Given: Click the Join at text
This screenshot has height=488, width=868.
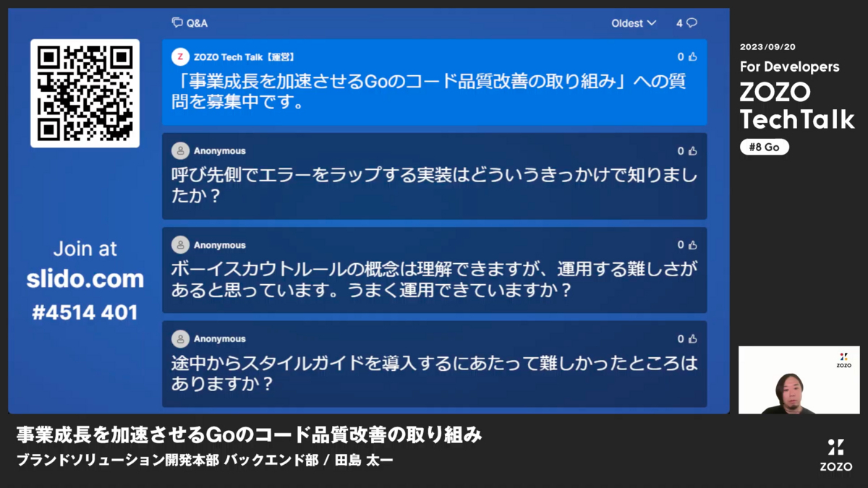Looking at the screenshot, I should (x=85, y=249).
